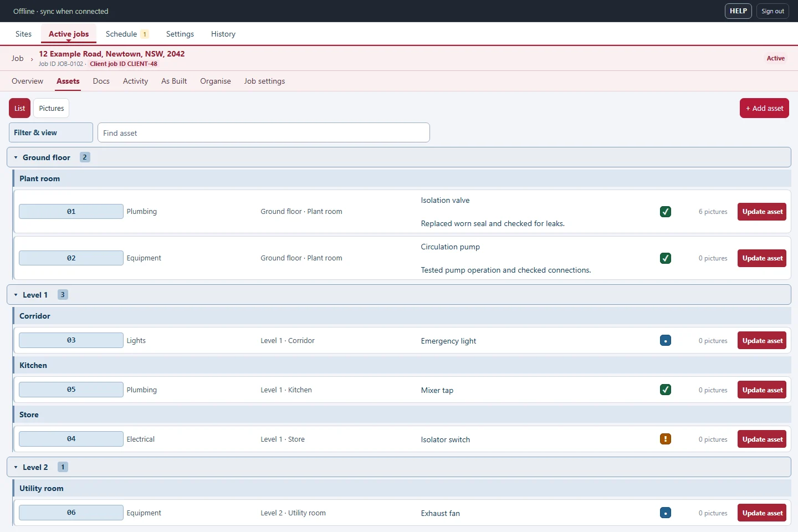This screenshot has width=798, height=532.
Task: Collapse the Level 1 section
Action: click(399, 295)
